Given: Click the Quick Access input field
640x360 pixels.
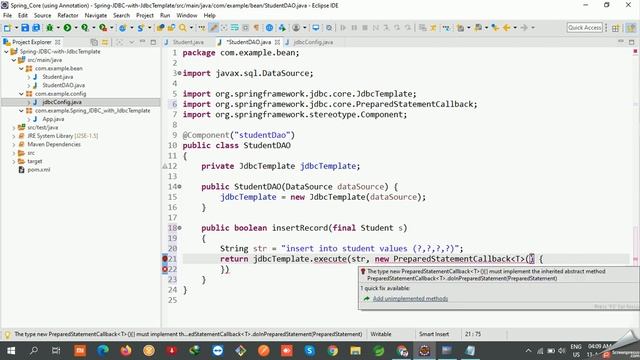Looking at the screenshot, I should (584, 28).
